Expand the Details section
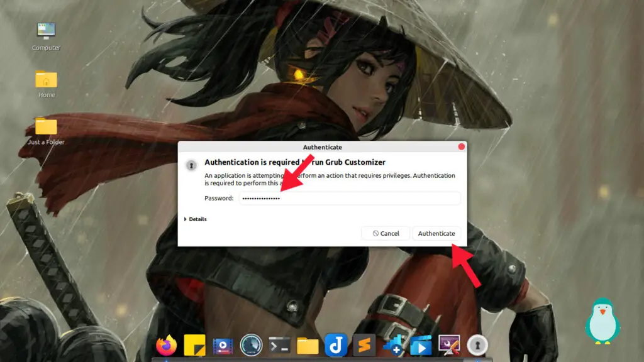The width and height of the screenshot is (644, 362). click(x=195, y=219)
